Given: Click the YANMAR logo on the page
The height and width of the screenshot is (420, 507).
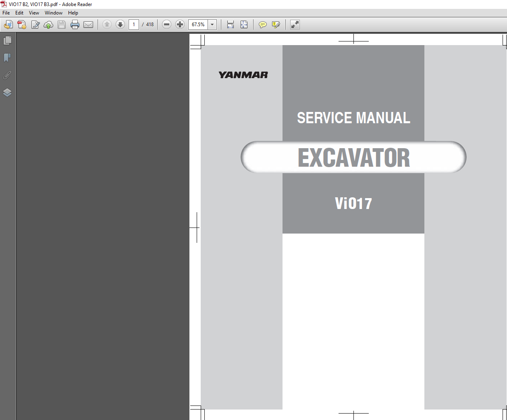Looking at the screenshot, I should click(243, 75).
